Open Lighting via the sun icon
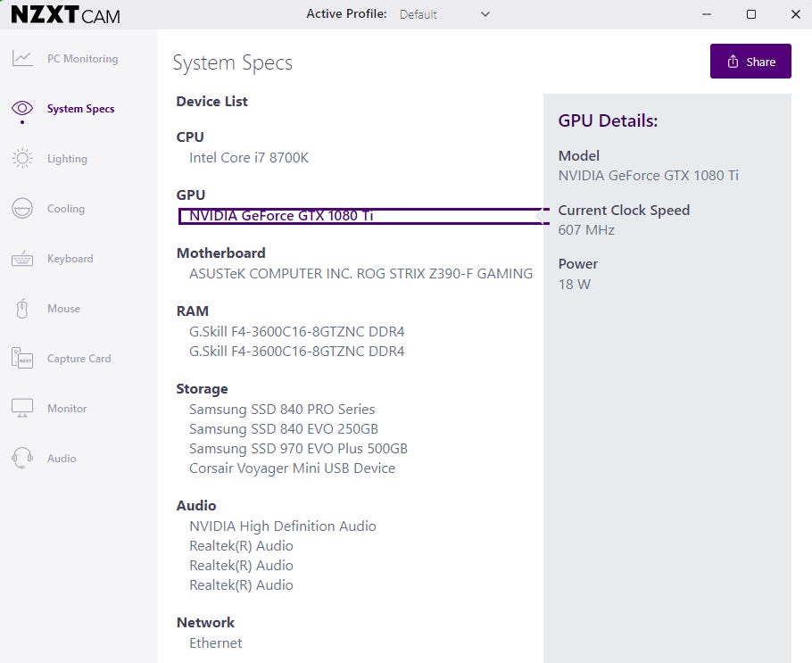This screenshot has height=663, width=812. [x=22, y=159]
